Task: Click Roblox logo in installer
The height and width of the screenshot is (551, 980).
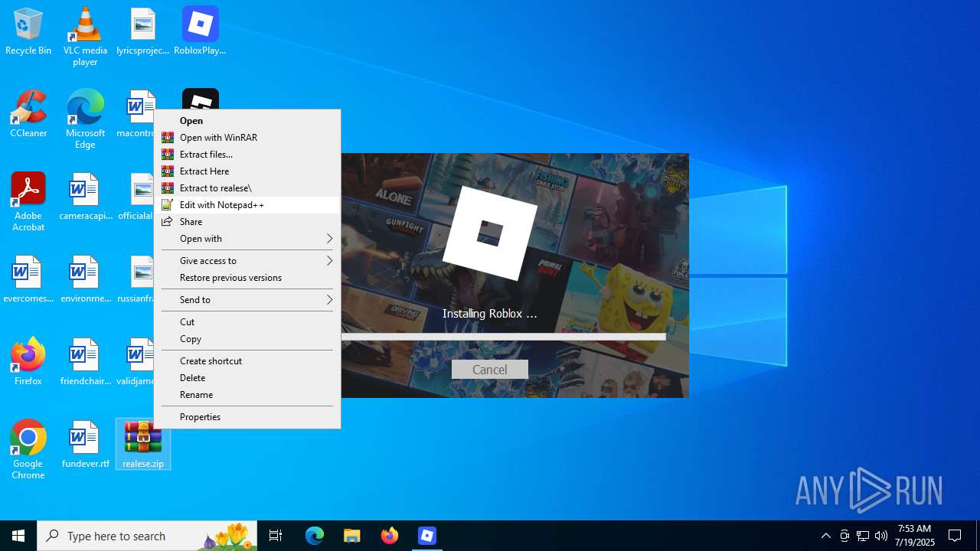Action: [490, 233]
